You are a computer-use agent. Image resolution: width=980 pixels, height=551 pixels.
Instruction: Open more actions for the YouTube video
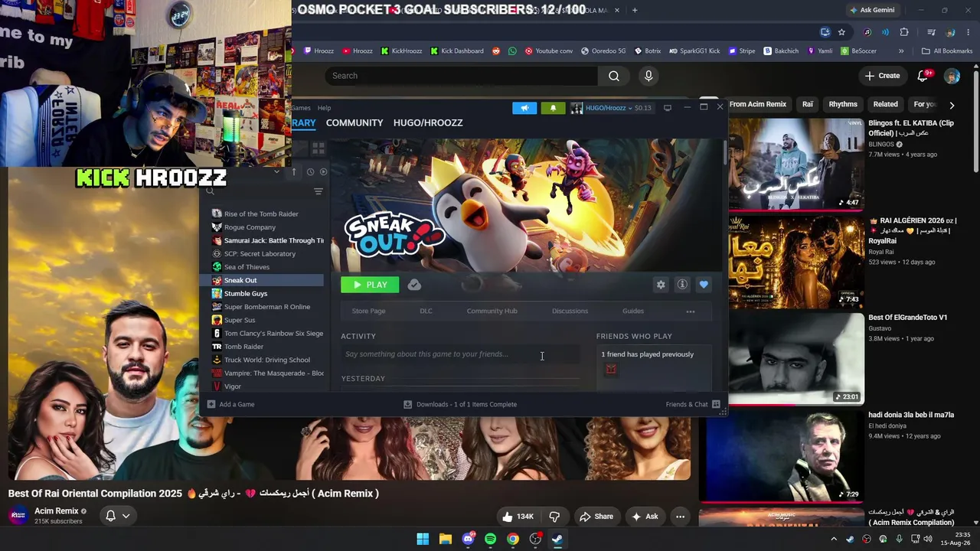pos(680,517)
